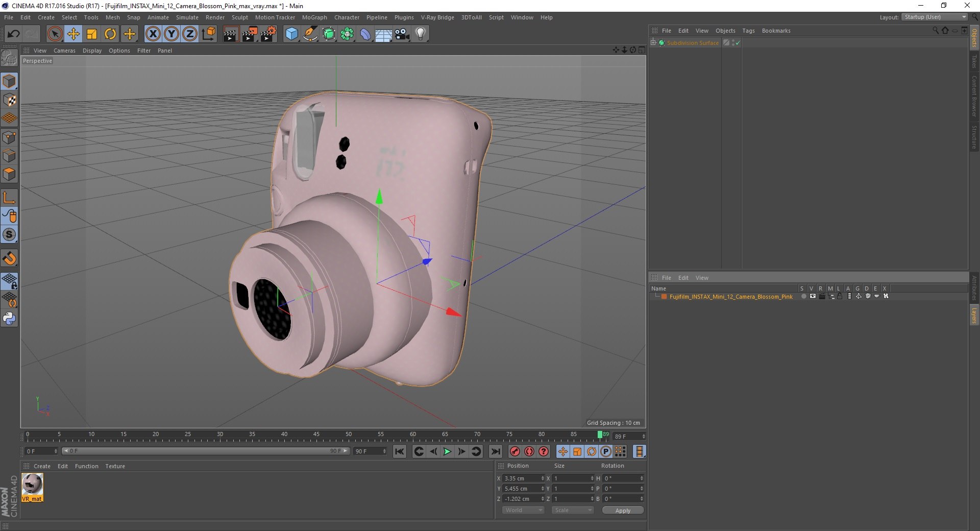
Task: Open the Scale mode dropdown
Action: [573, 510]
